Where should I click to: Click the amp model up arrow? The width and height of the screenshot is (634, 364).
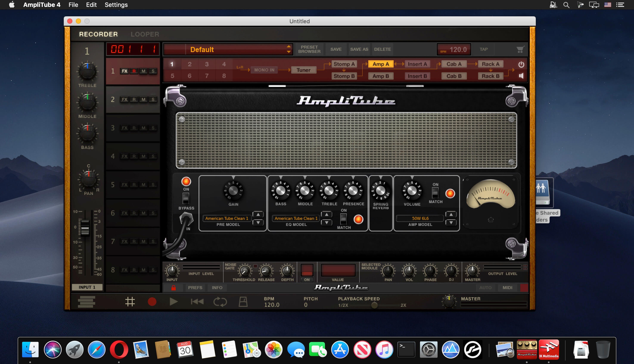tap(451, 214)
